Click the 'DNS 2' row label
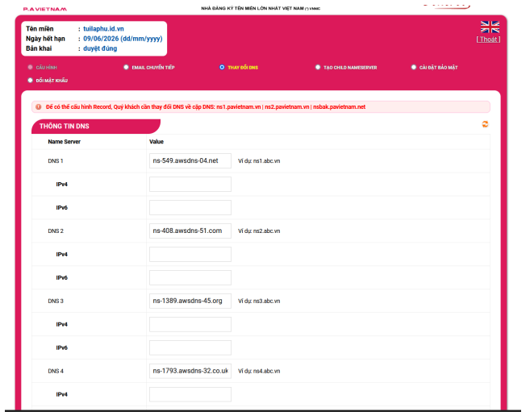This screenshot has height=420, width=530. pos(56,231)
